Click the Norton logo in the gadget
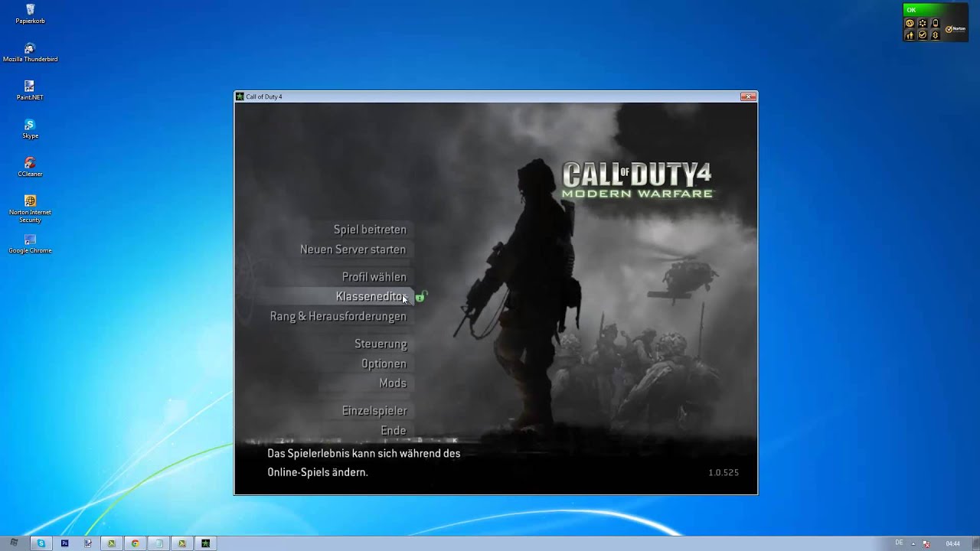 click(955, 29)
